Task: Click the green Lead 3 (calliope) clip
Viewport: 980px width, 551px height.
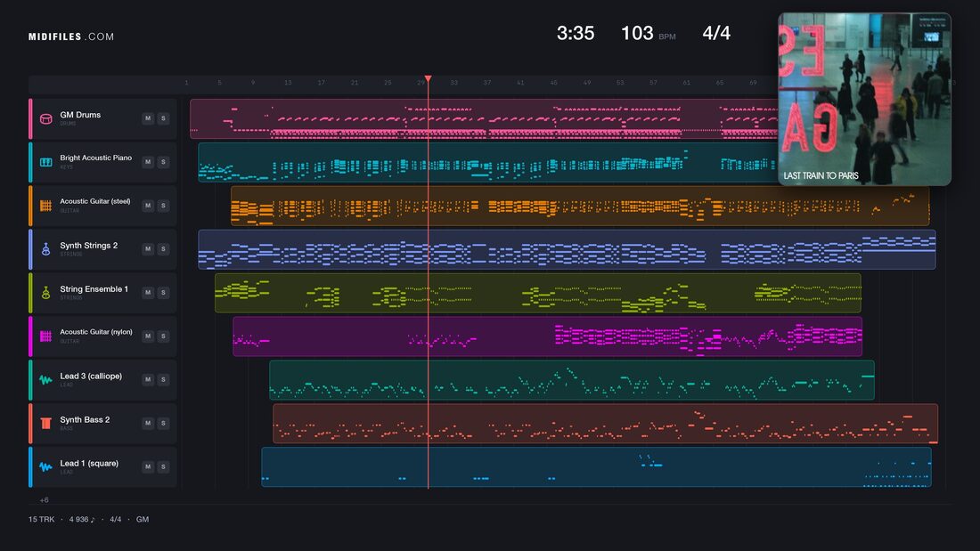Action: point(572,380)
